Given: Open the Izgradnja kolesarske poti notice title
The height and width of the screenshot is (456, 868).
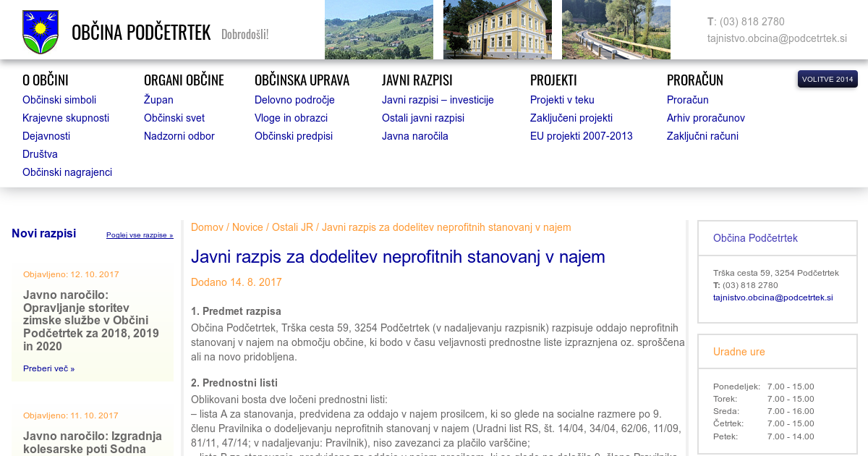Looking at the screenshot, I should tap(93, 442).
